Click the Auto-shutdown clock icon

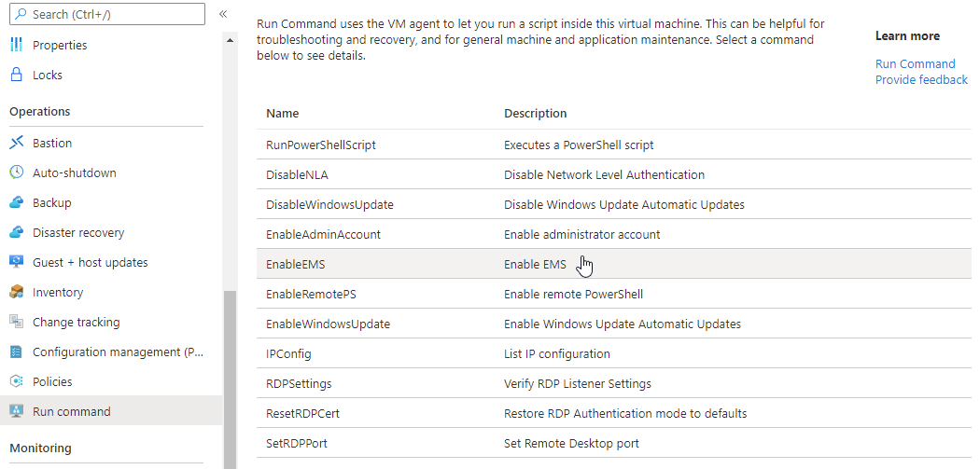click(16, 172)
